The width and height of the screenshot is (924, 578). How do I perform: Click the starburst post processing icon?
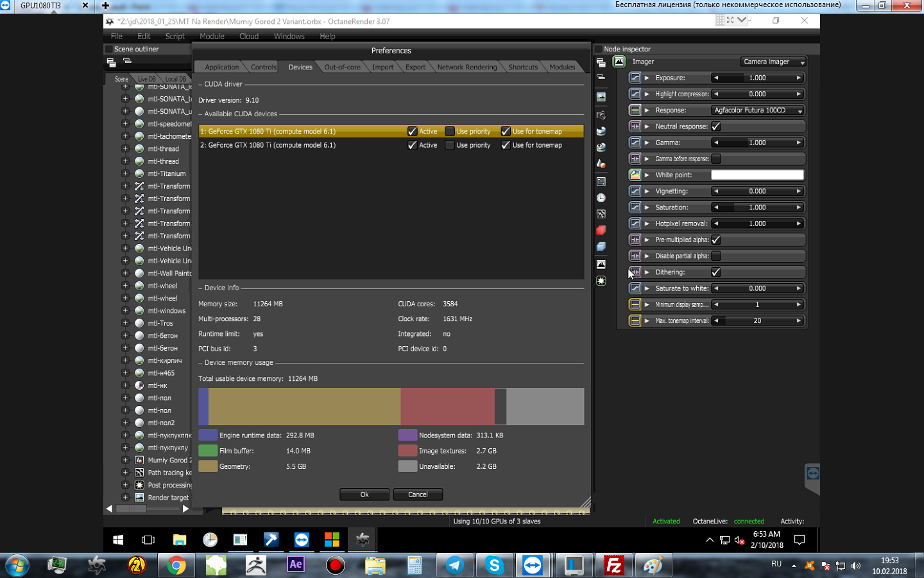pyautogui.click(x=601, y=281)
